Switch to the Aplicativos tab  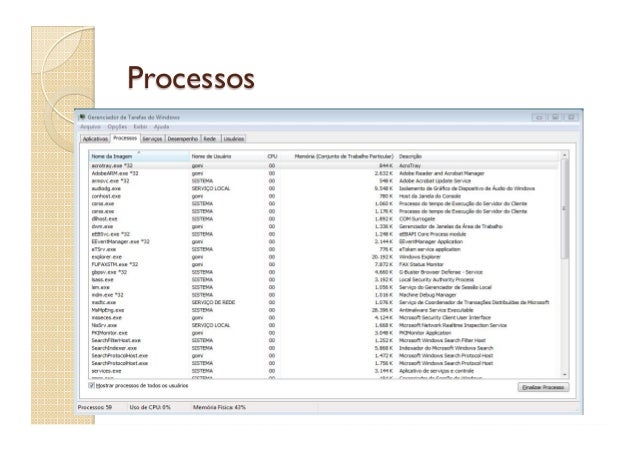(x=95, y=139)
